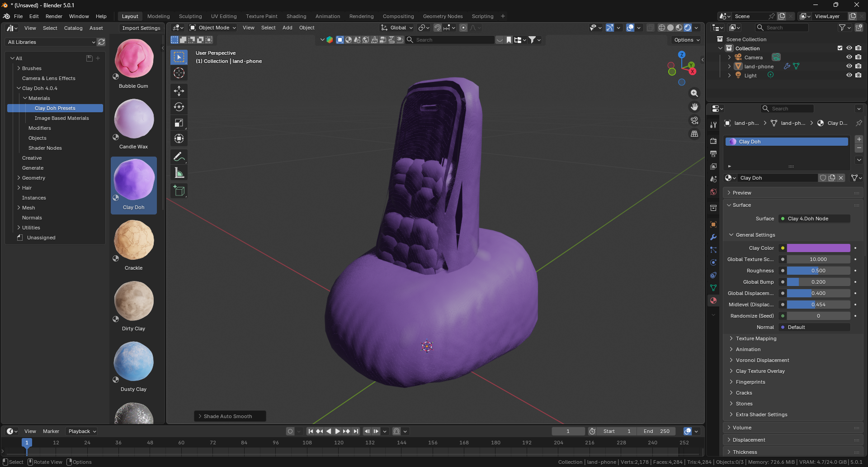The image size is (868, 467).
Task: Select the Measure tool
Action: (x=179, y=172)
